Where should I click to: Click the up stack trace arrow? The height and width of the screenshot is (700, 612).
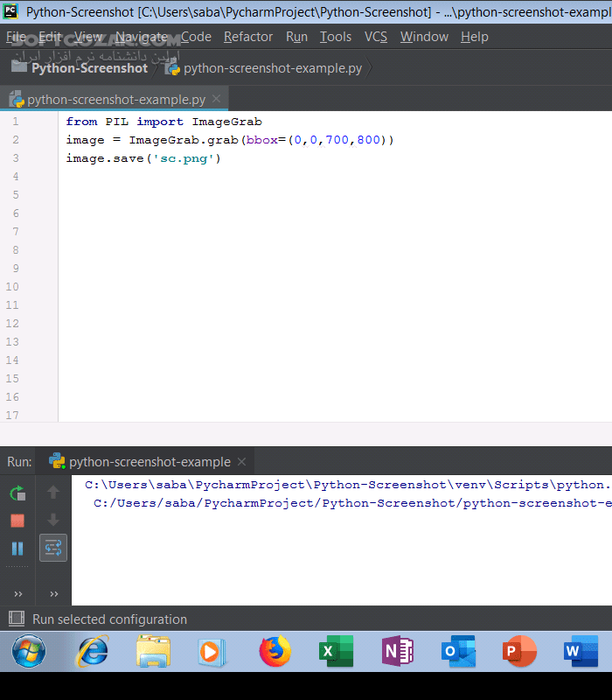[x=53, y=493]
